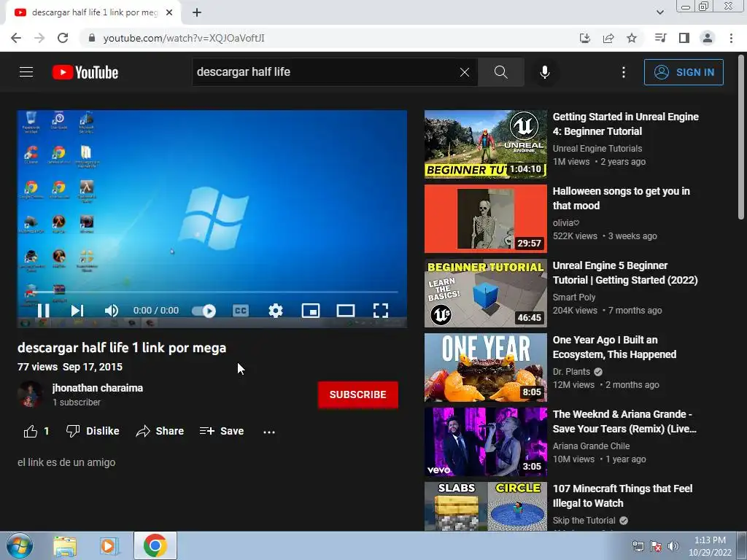Screen dimensions: 747x560
Task: Open Halloween songs to get you in that mood
Action: pyautogui.click(x=622, y=198)
